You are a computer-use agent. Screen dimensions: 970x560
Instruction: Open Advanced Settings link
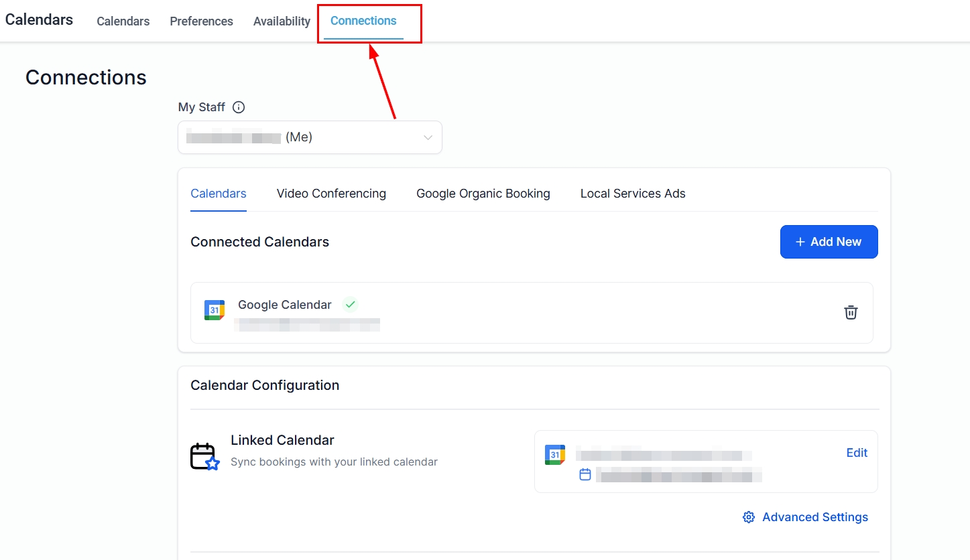(x=814, y=517)
